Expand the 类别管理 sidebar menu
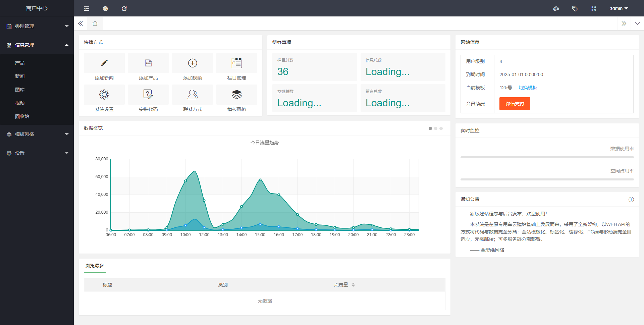 [37, 26]
